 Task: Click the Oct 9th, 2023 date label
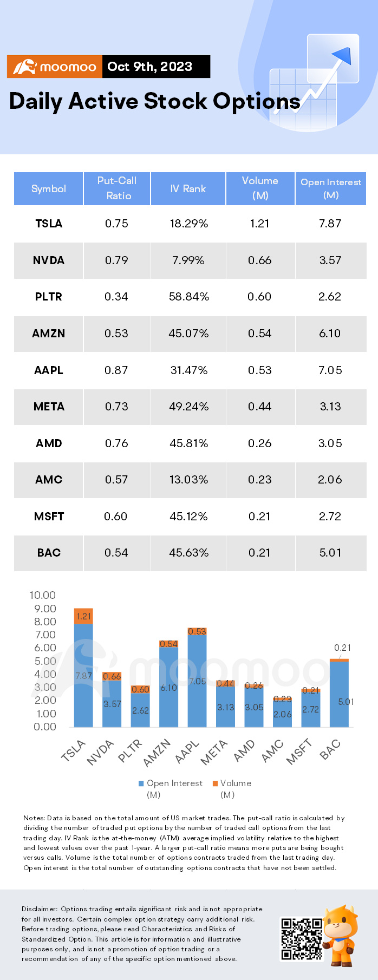(150, 67)
